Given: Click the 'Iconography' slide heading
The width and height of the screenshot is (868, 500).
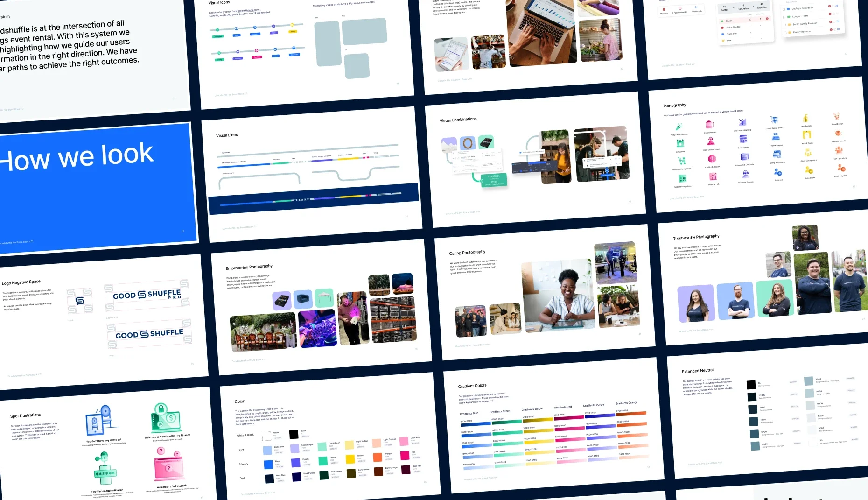Looking at the screenshot, I should (x=675, y=106).
